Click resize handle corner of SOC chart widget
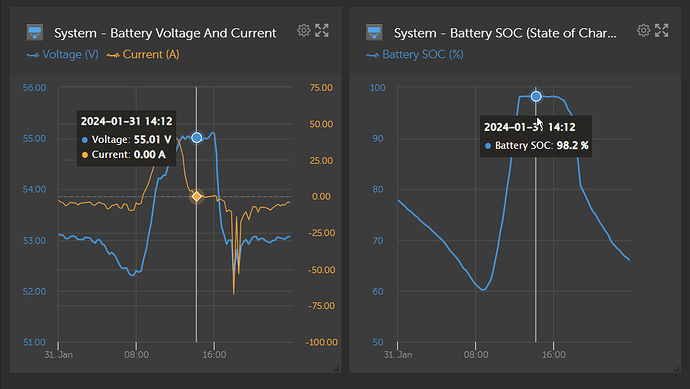690x389 pixels. click(676, 369)
